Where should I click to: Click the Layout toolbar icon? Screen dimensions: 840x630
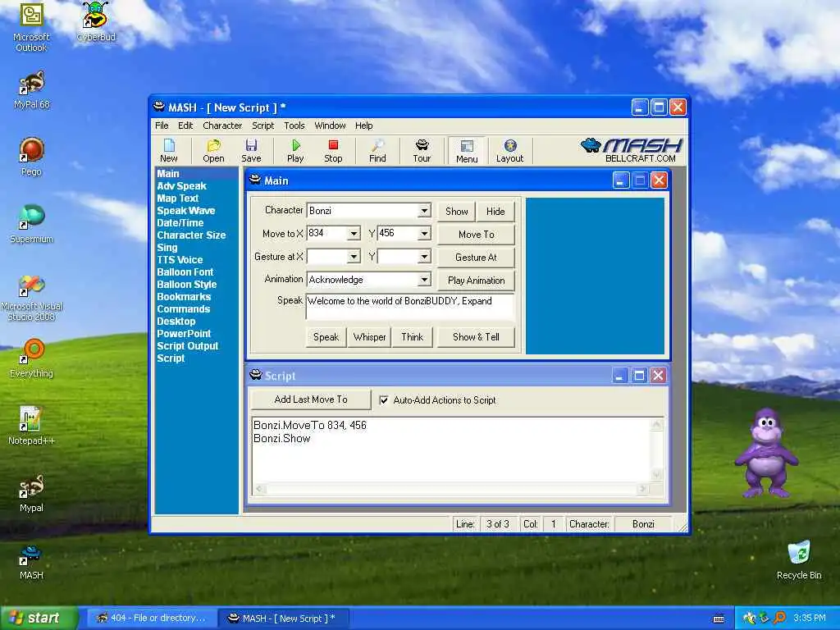(509, 151)
